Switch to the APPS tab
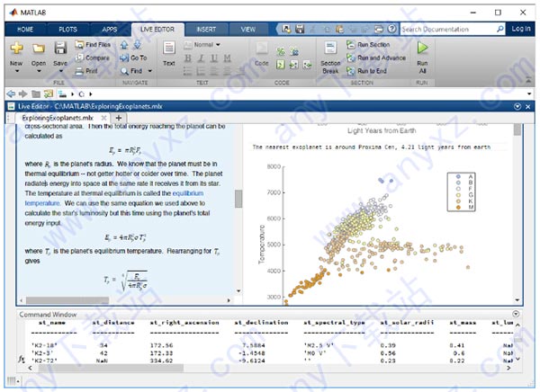This screenshot has width=540, height=392. pos(110,30)
